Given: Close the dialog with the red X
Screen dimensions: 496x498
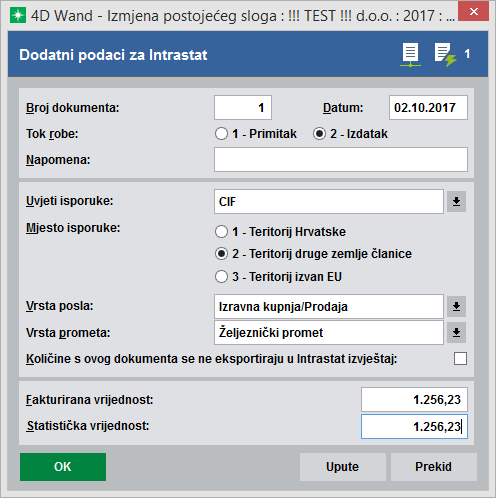Looking at the screenshot, I should pos(474,12).
